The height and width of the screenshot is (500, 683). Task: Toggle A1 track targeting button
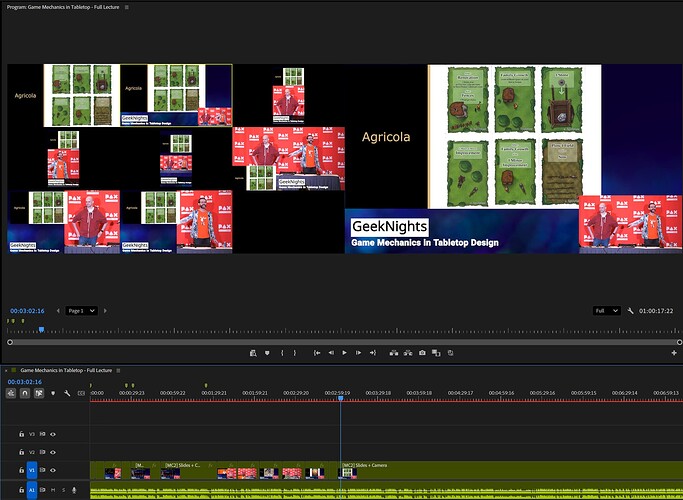point(32,490)
